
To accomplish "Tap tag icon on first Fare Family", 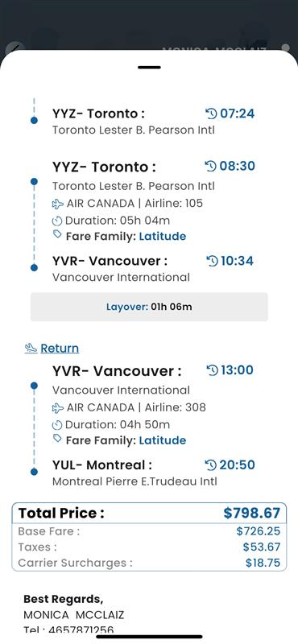I will point(57,234).
